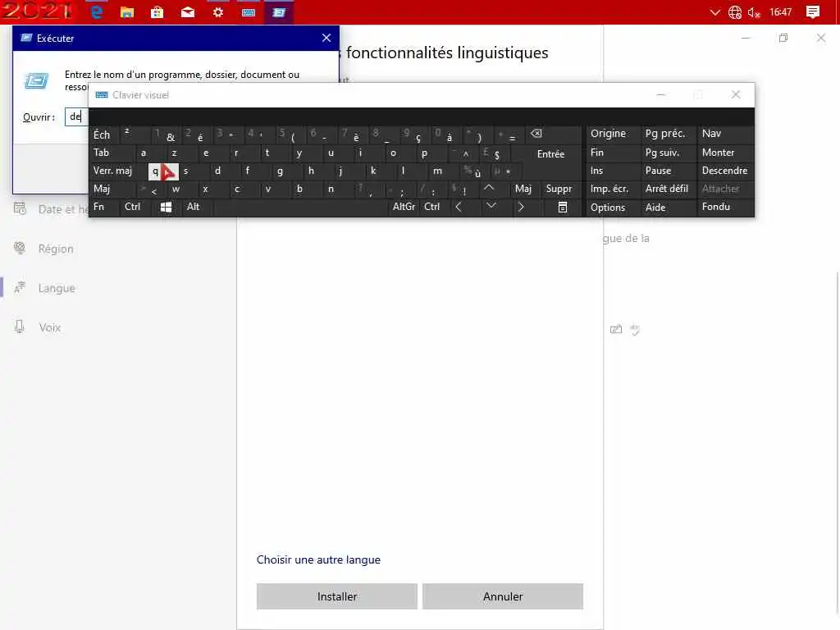This screenshot has width=840, height=630.
Task: Open Région in Settings sidebar
Action: point(56,249)
